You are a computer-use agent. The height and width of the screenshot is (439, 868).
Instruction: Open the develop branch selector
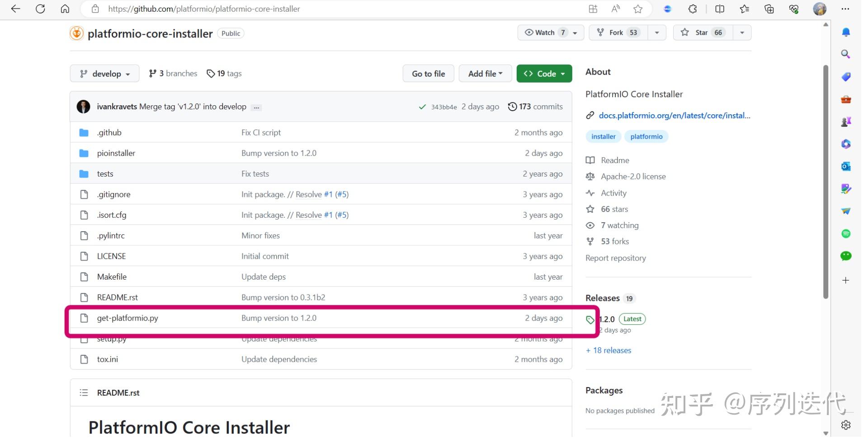pyautogui.click(x=105, y=74)
